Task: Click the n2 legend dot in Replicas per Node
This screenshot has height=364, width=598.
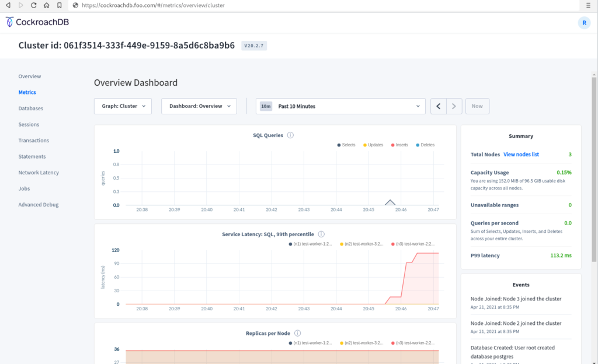Action: pyautogui.click(x=341, y=343)
